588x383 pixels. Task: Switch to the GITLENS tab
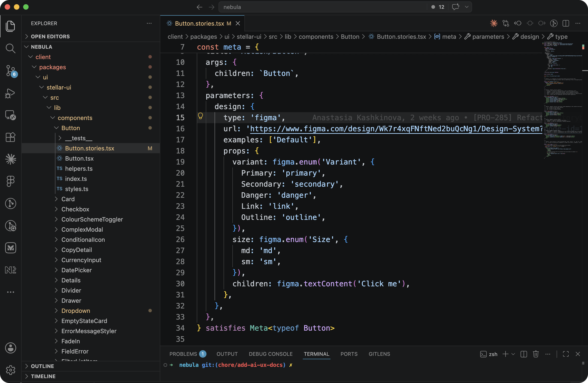[x=379, y=354]
